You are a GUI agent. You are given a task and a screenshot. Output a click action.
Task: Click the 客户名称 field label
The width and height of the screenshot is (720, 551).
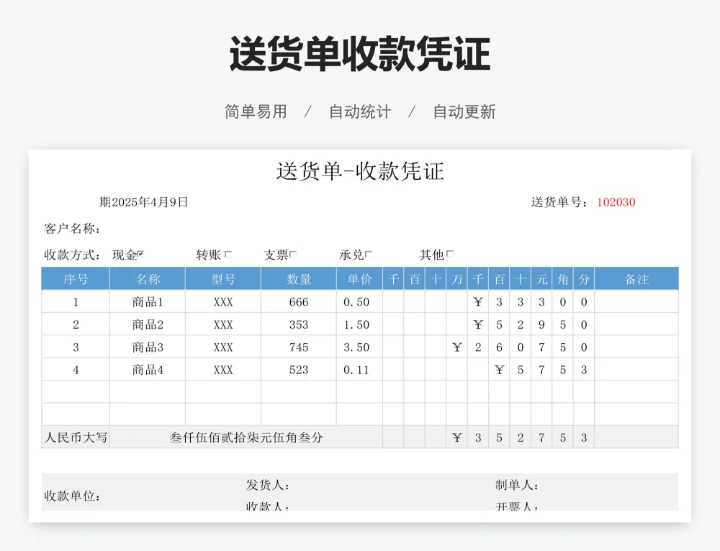click(72, 229)
